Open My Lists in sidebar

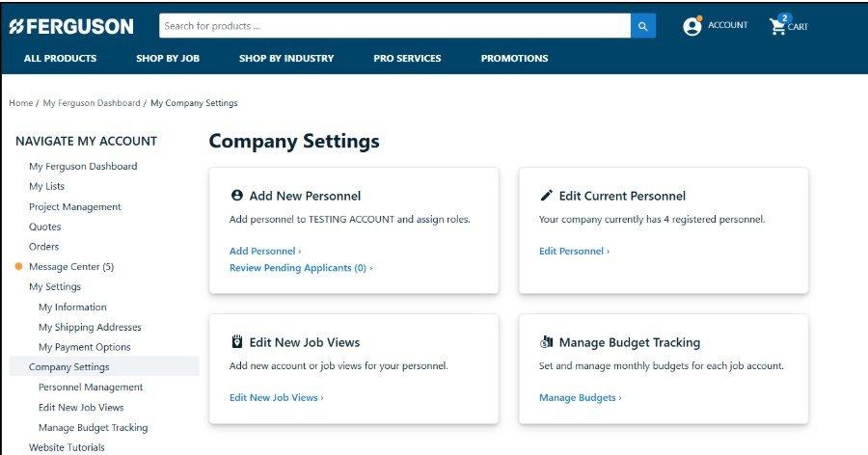46,186
